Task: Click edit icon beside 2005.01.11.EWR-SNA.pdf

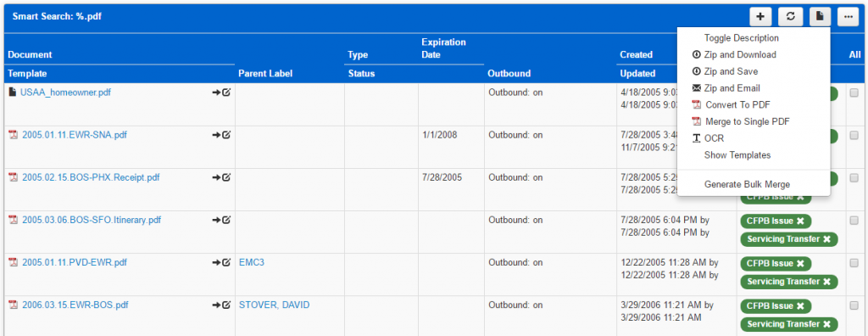Action: point(226,135)
